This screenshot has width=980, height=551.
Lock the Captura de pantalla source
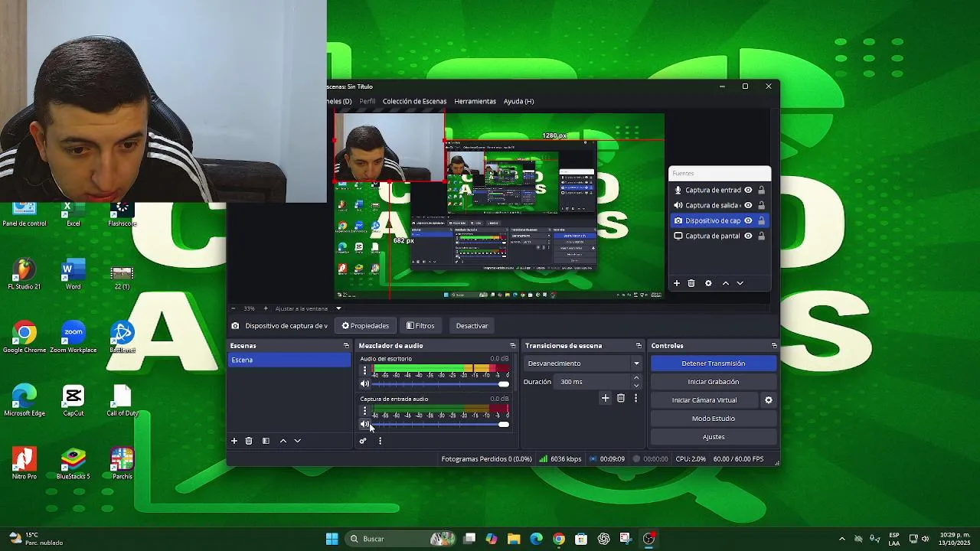[x=761, y=236]
